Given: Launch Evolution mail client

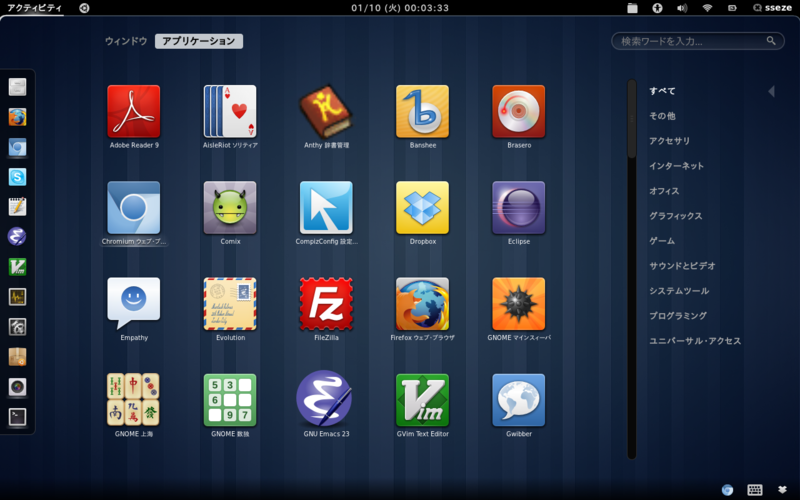Looking at the screenshot, I should (230, 304).
